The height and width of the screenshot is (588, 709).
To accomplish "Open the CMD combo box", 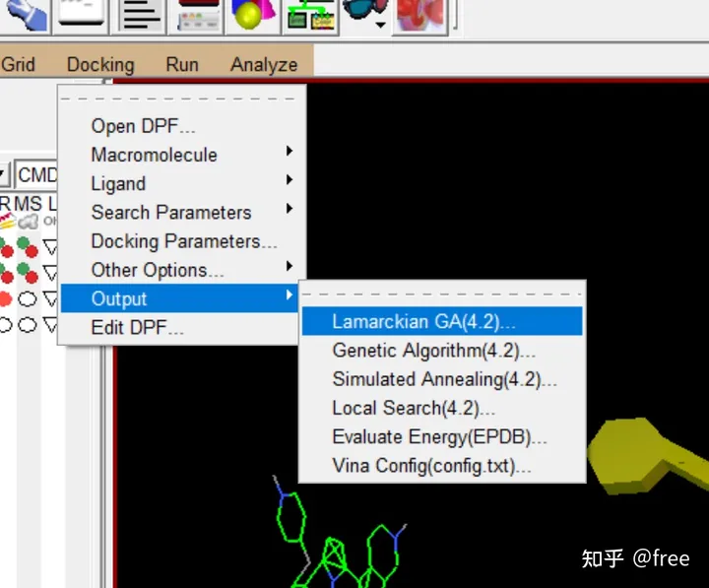I will click(x=37, y=175).
